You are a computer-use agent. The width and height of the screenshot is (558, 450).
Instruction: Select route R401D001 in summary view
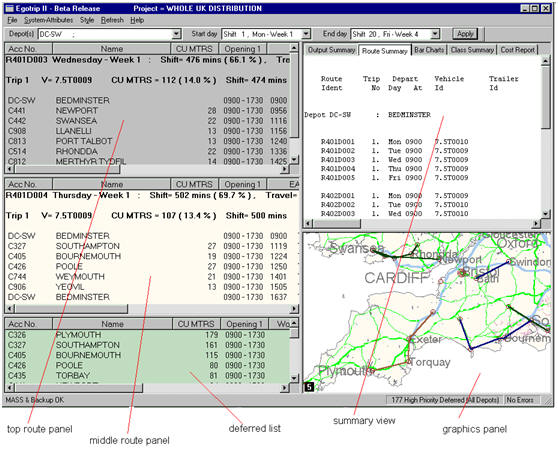point(394,142)
